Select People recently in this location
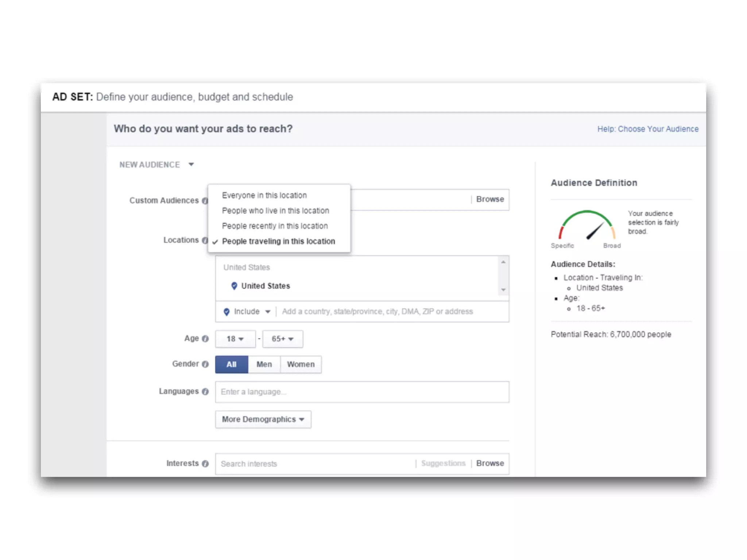The image size is (747, 560). pos(275,226)
